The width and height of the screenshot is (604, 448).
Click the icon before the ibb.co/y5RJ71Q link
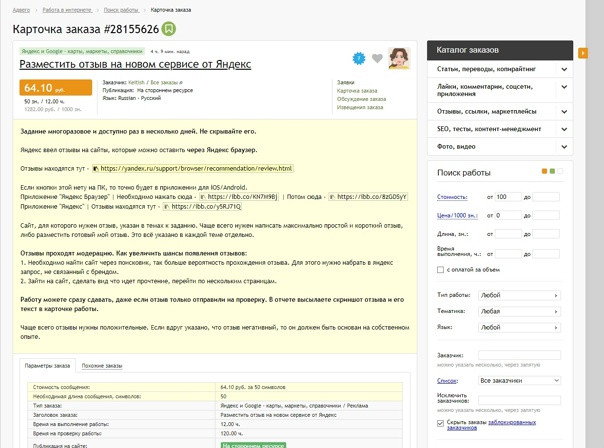click(166, 207)
